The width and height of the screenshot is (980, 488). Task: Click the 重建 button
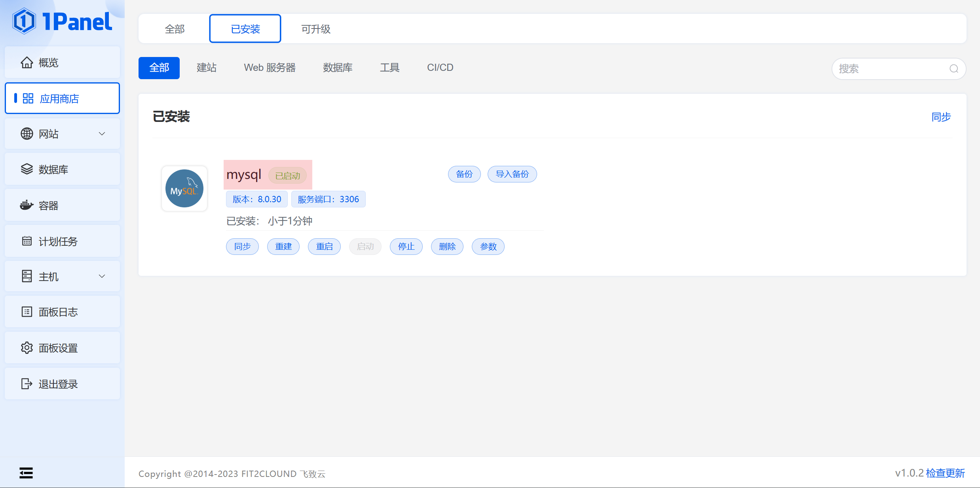[283, 247]
